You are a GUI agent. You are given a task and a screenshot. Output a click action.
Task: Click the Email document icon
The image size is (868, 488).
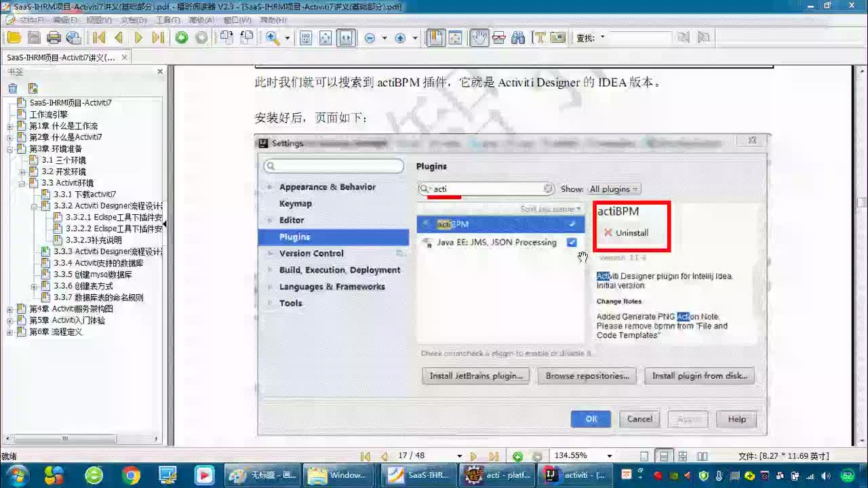coord(73,38)
